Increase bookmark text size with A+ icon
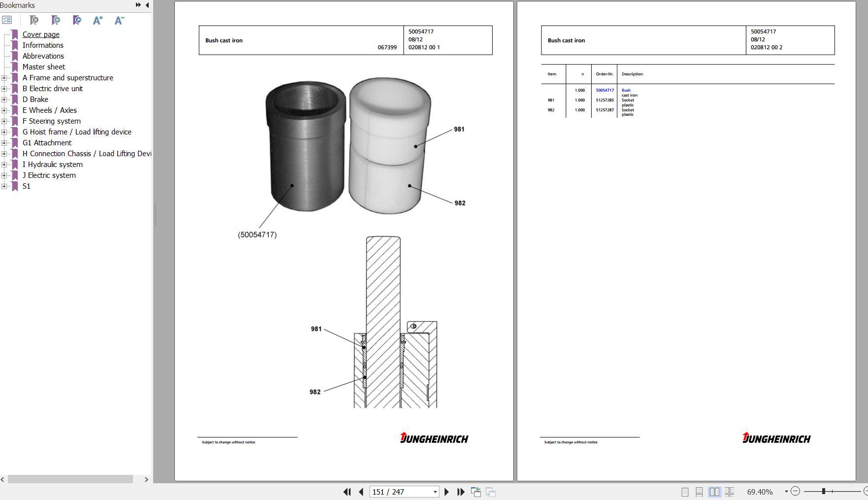The width and height of the screenshot is (868, 500). [x=98, y=20]
